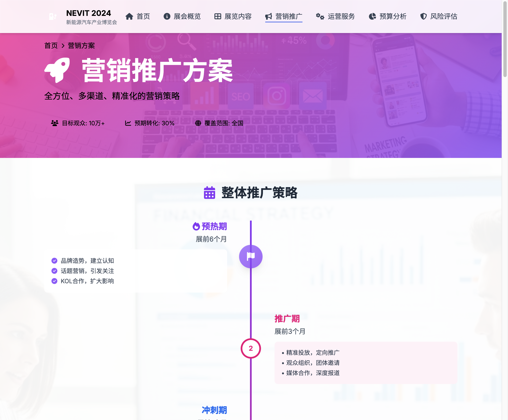Click the flag timeline marker for 预热期
This screenshot has height=420, width=508.
point(251,256)
